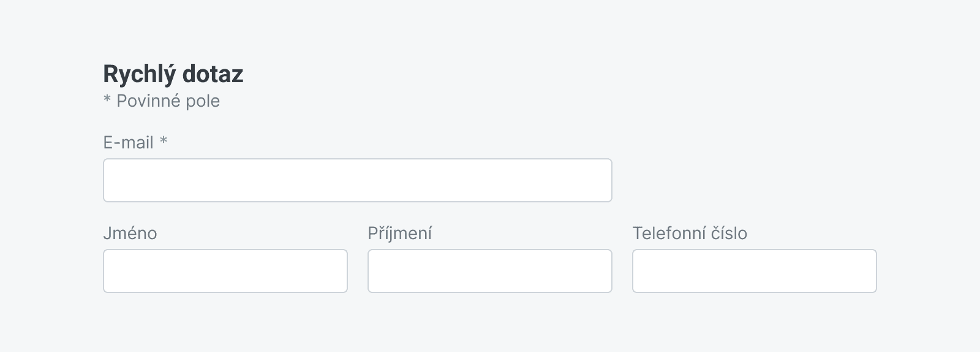The height and width of the screenshot is (352, 980).
Task: Click the "Jméno" label text
Action: 130,234
